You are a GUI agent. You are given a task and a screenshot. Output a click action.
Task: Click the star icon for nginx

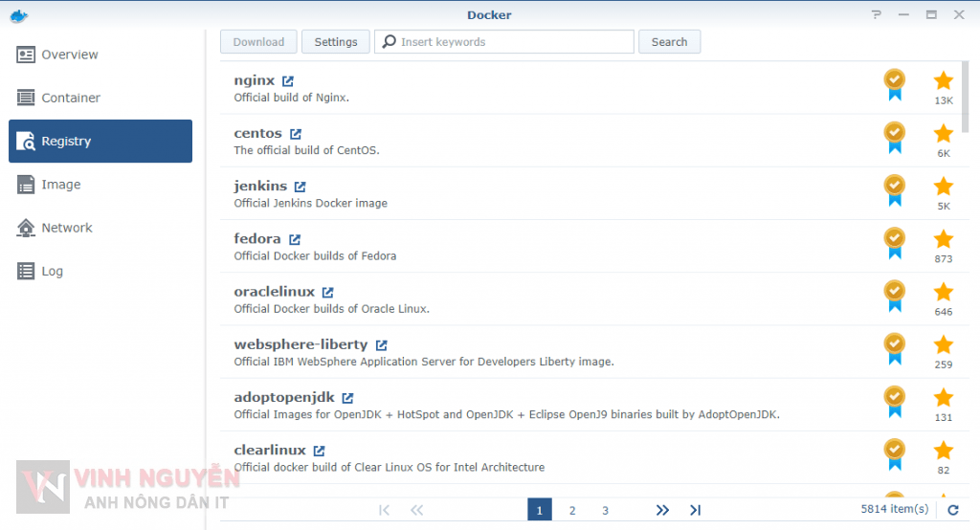pos(944,81)
